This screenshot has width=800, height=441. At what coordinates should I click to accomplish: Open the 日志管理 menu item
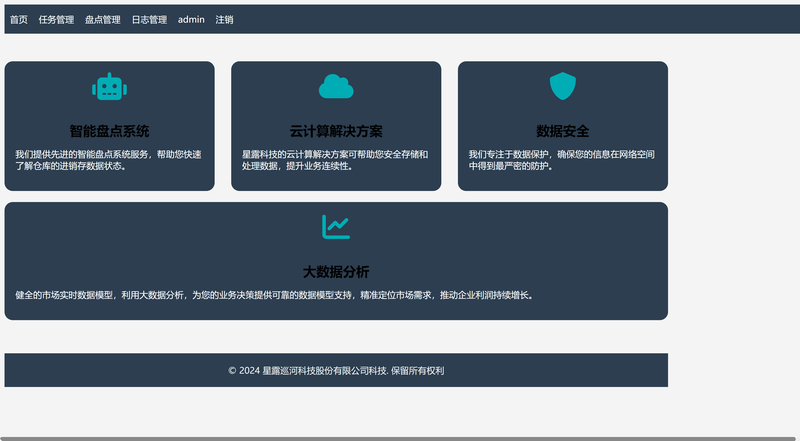[149, 19]
